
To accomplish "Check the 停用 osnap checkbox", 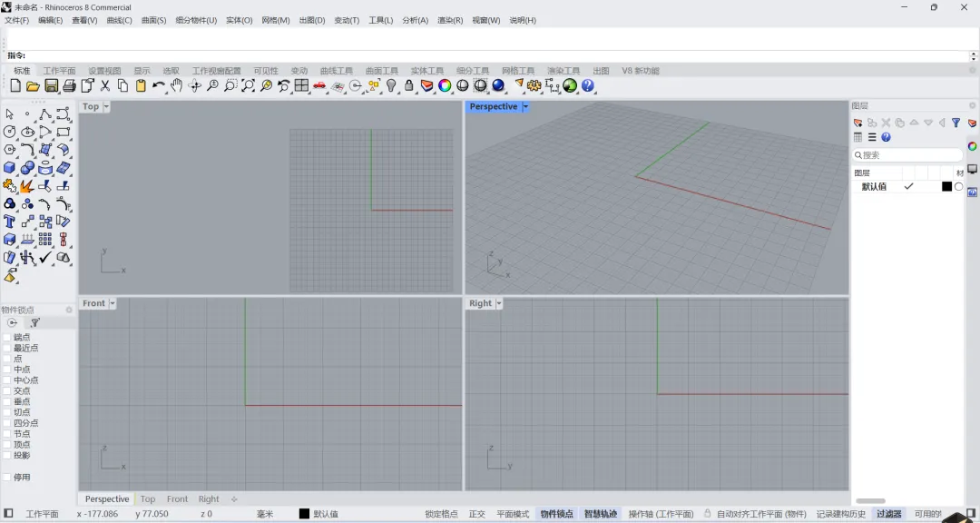I will 7,477.
